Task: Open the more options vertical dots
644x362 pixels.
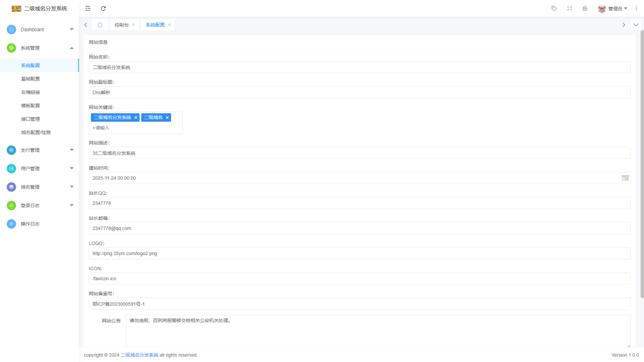Action: (x=636, y=8)
